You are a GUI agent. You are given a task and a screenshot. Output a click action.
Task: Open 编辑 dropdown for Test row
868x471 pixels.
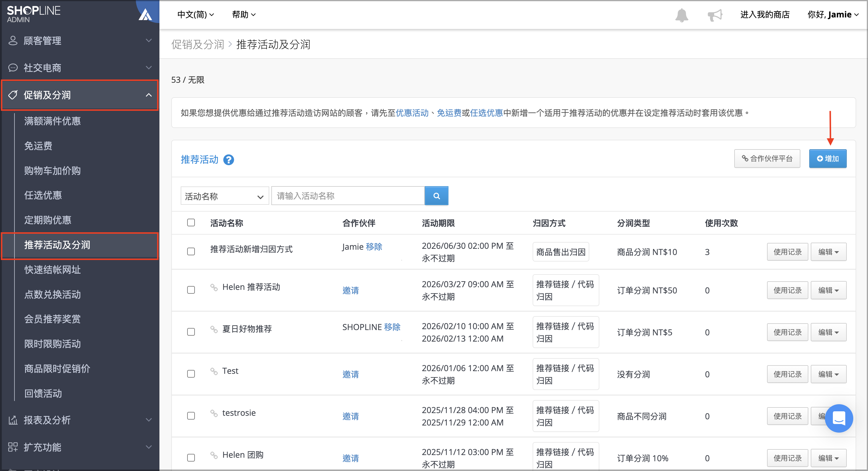click(828, 374)
